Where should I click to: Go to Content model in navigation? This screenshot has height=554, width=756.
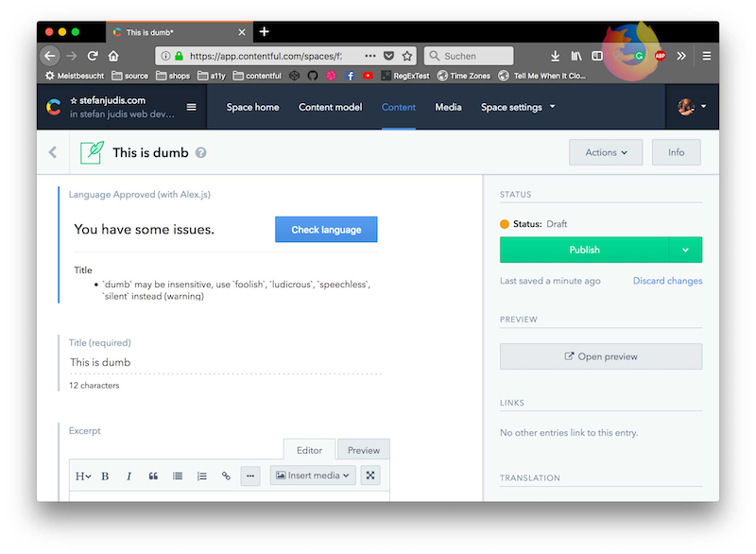(330, 107)
